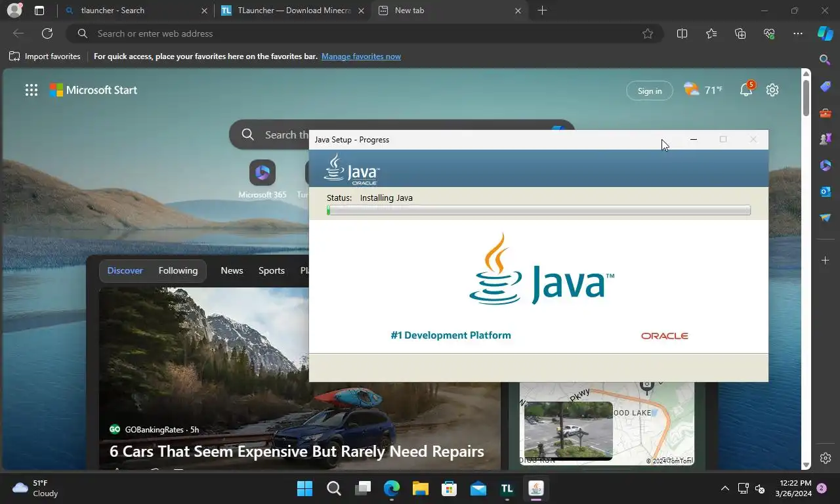Close the tlauncher - Search tab
This screenshot has height=504, width=840.
204,10
